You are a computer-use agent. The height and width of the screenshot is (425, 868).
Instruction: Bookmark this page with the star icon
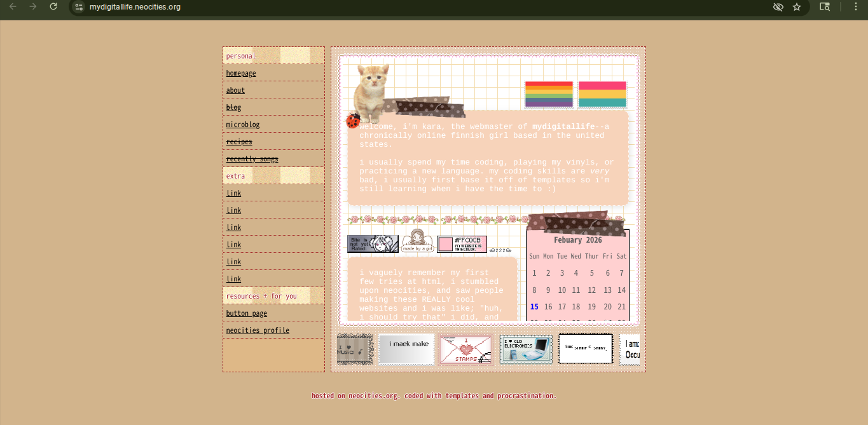pos(797,7)
